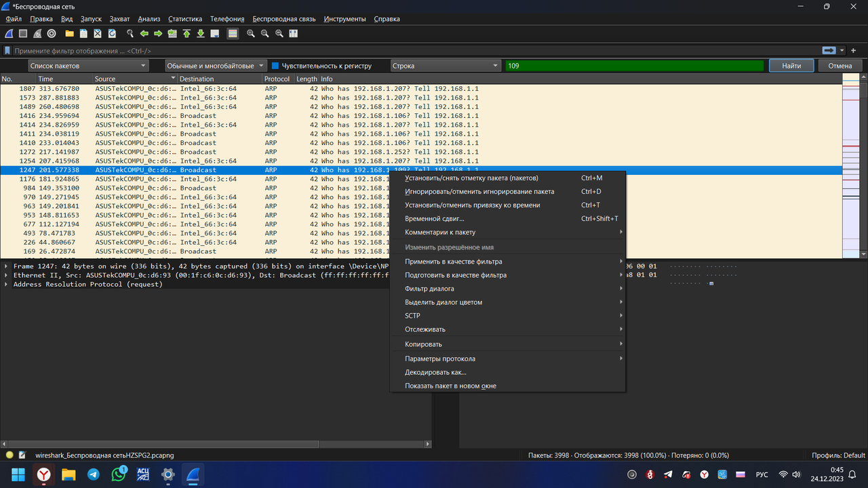This screenshot has height=488, width=868.
Task: Open the Телефония menu
Action: (227, 19)
